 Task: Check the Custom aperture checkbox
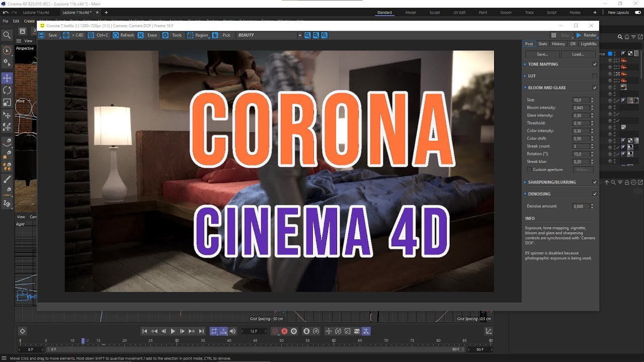[529, 170]
